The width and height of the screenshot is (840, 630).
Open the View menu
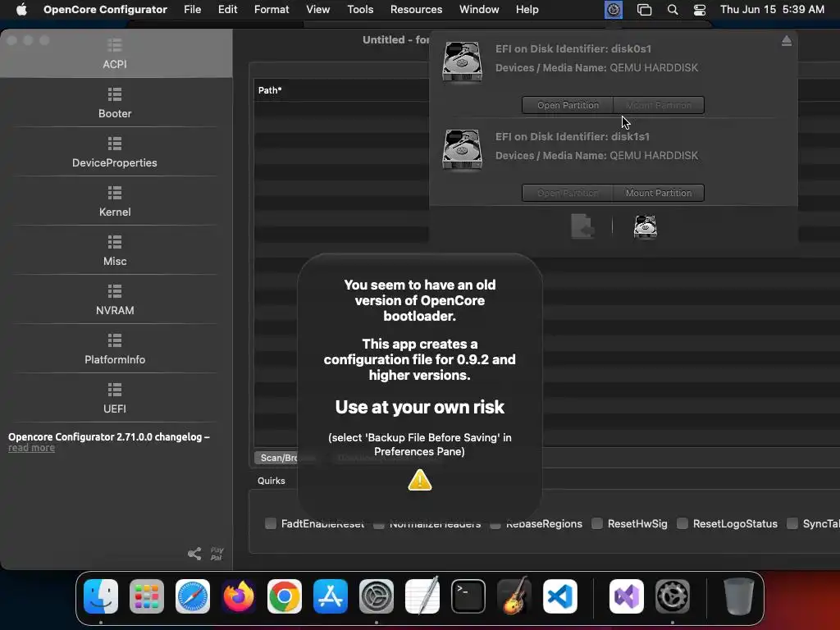pos(317,10)
